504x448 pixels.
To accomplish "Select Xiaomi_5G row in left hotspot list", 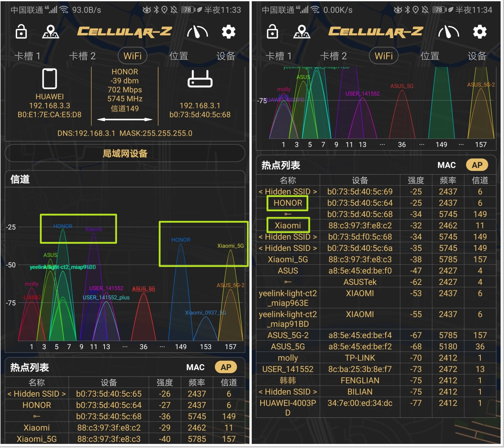I will click(125, 439).
